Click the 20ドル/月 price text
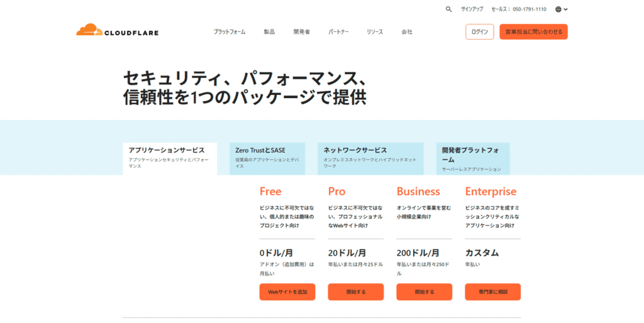644x323 pixels. [x=347, y=253]
